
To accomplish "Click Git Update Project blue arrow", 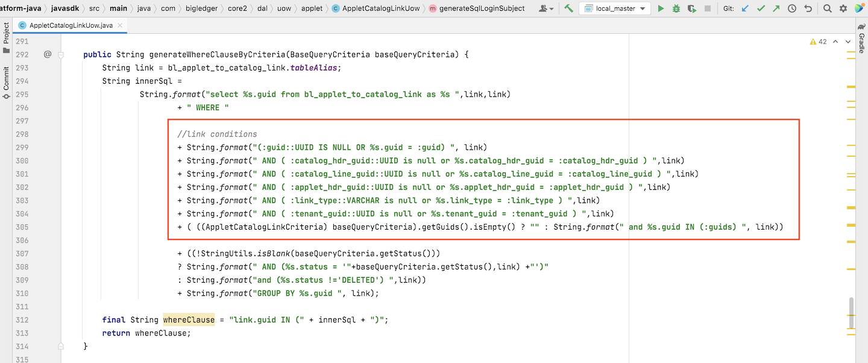I will click(x=746, y=8).
